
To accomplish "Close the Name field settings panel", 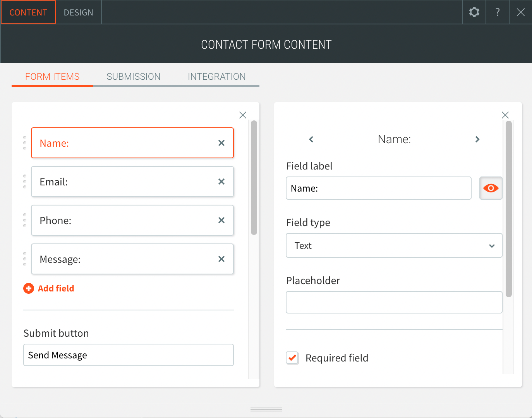I will click(x=505, y=115).
